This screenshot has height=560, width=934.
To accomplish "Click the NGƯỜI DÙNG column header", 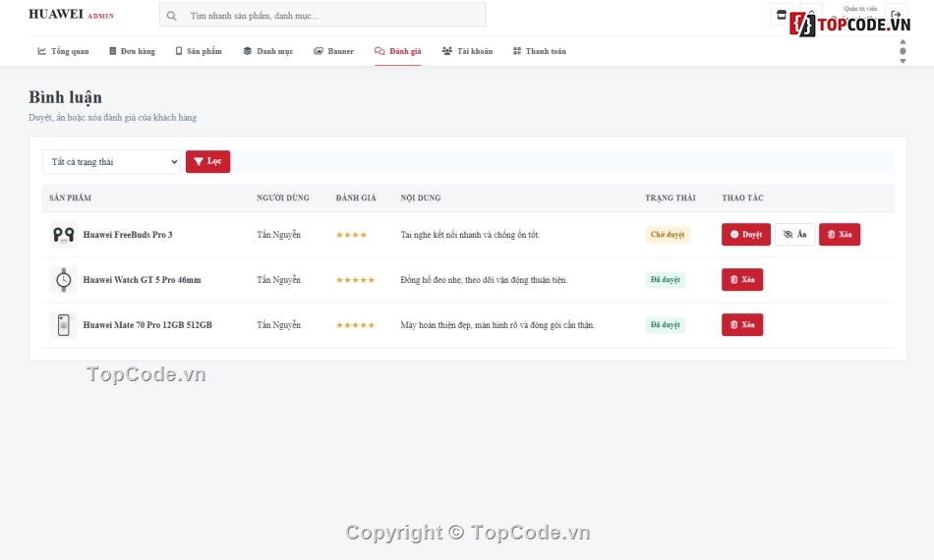I will 283,197.
